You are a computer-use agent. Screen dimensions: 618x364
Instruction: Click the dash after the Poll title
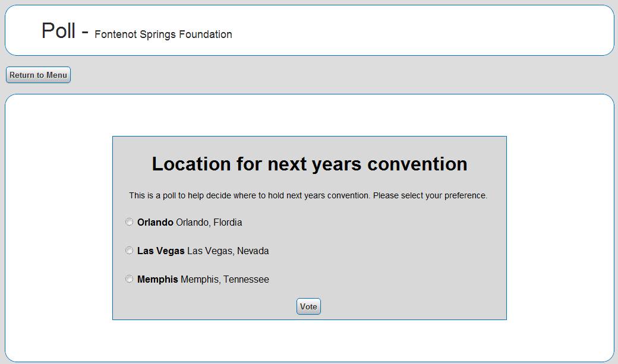click(85, 32)
